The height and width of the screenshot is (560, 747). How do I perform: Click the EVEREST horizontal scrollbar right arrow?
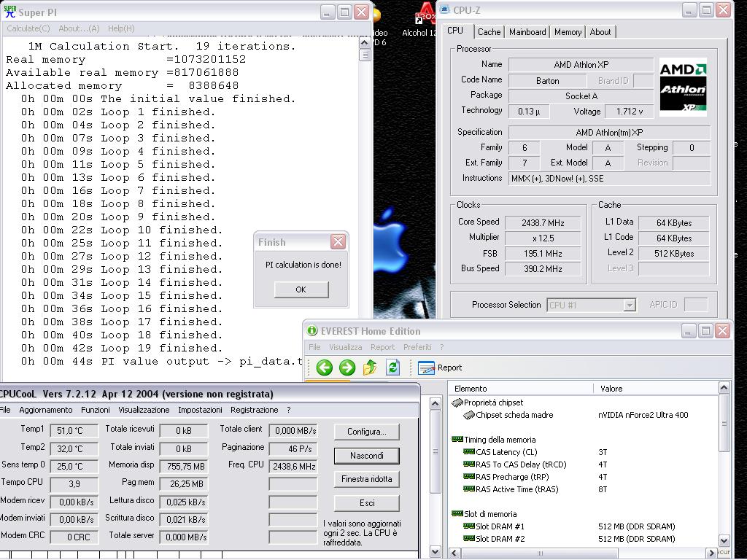click(712, 553)
